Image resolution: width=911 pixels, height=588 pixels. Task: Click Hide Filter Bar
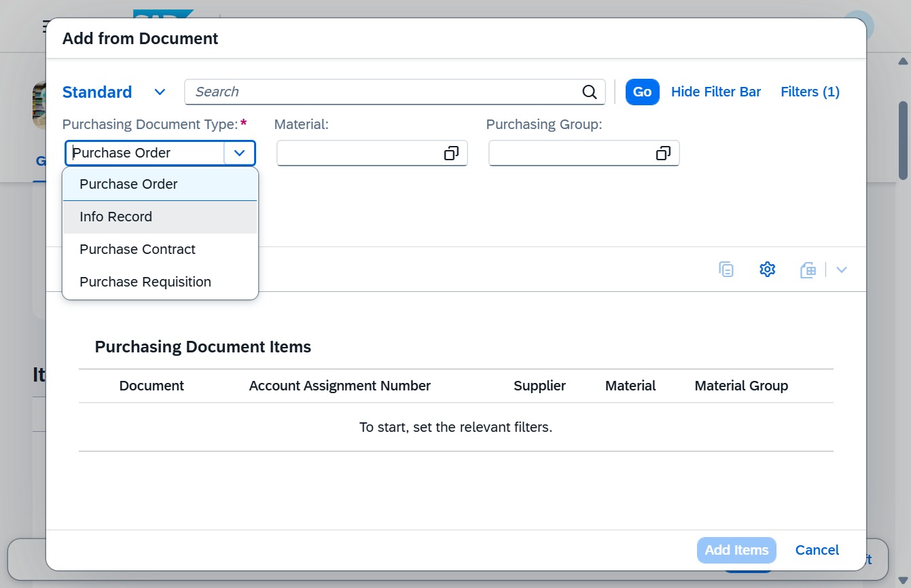click(716, 92)
